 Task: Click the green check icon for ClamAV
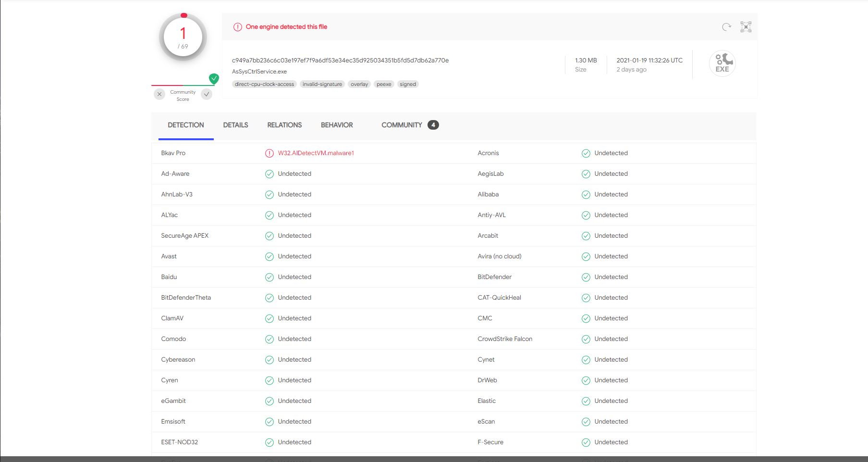pyautogui.click(x=269, y=318)
